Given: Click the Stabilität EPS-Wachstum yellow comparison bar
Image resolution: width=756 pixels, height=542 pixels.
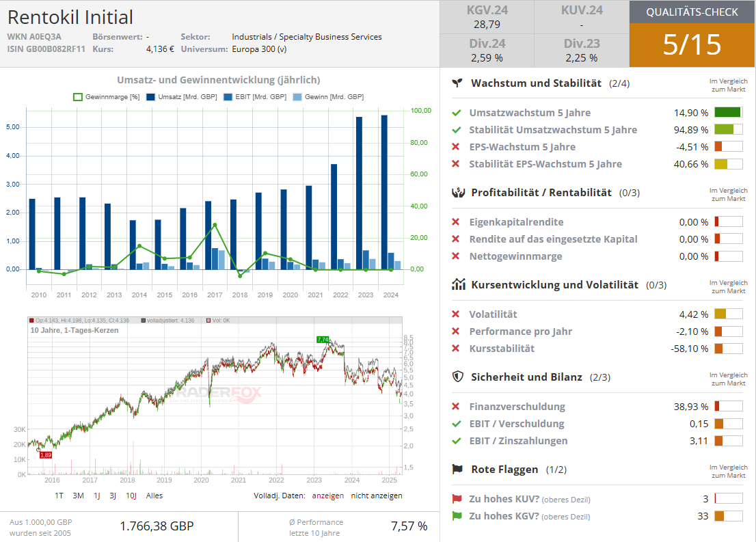Looking at the screenshot, I should (729, 164).
